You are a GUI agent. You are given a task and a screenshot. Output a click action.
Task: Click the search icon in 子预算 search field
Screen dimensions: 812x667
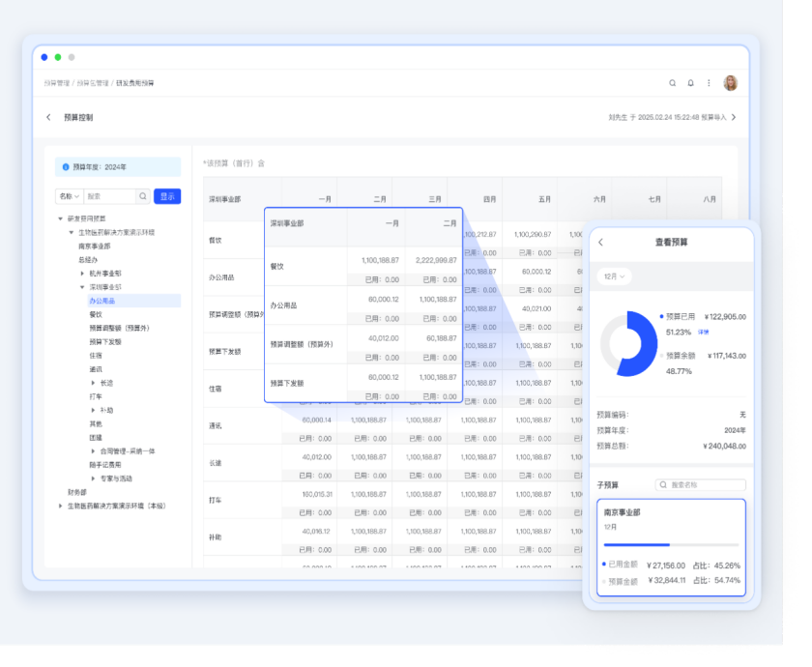click(663, 484)
